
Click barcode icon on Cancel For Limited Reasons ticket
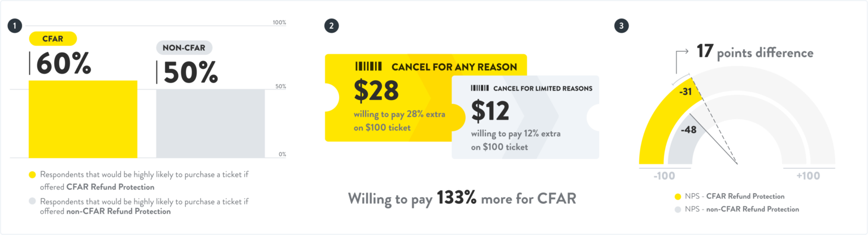(480, 88)
